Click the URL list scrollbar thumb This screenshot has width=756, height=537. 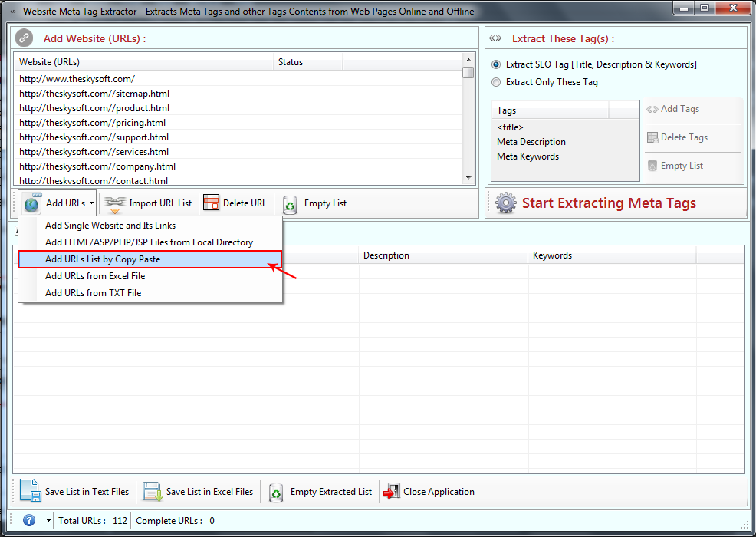[x=468, y=72]
